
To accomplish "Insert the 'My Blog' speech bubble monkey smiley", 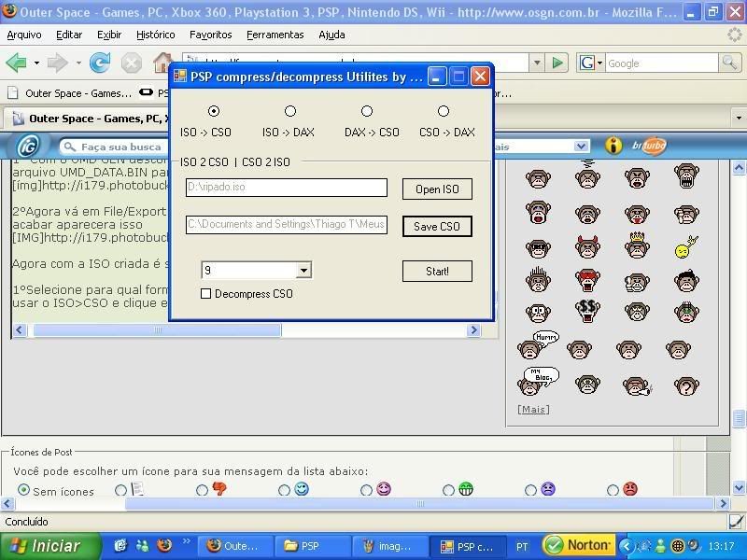I will click(x=538, y=381).
